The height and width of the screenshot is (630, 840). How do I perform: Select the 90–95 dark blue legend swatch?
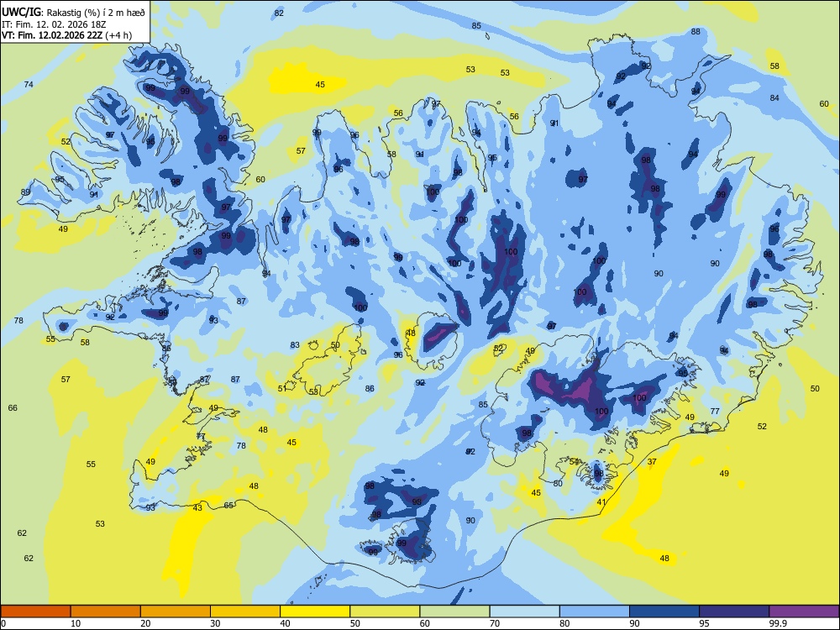[664, 612]
